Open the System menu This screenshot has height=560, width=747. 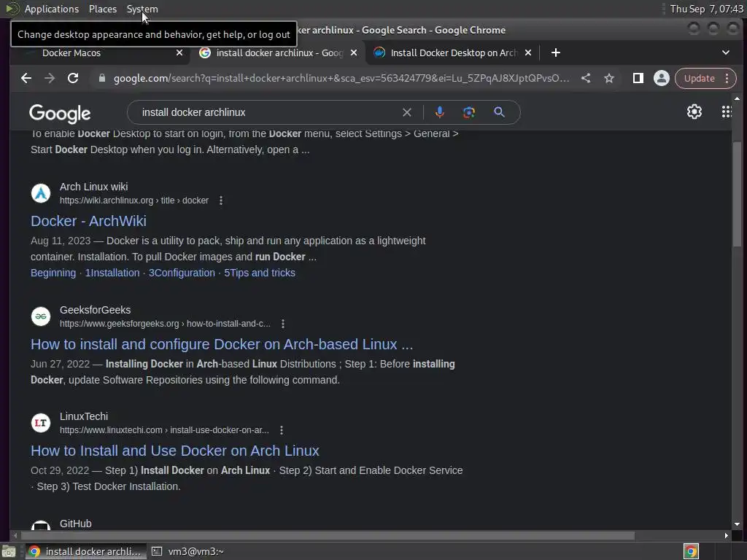(142, 9)
